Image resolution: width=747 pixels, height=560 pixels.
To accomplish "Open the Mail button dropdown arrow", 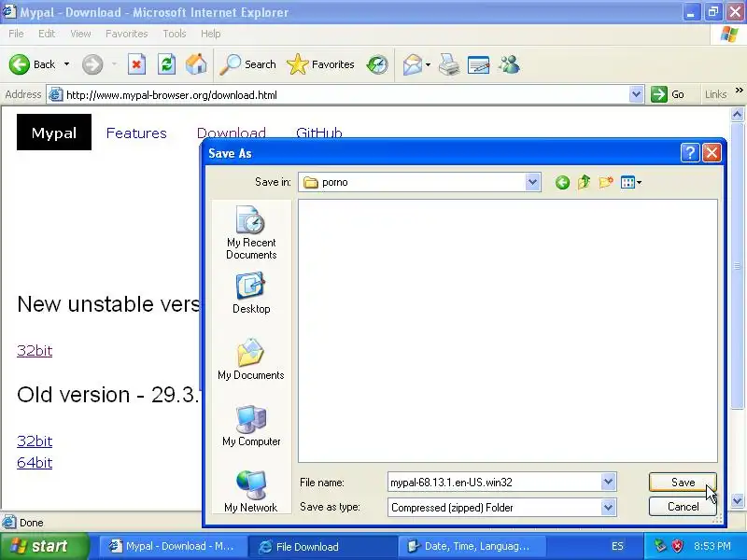I will [x=428, y=64].
